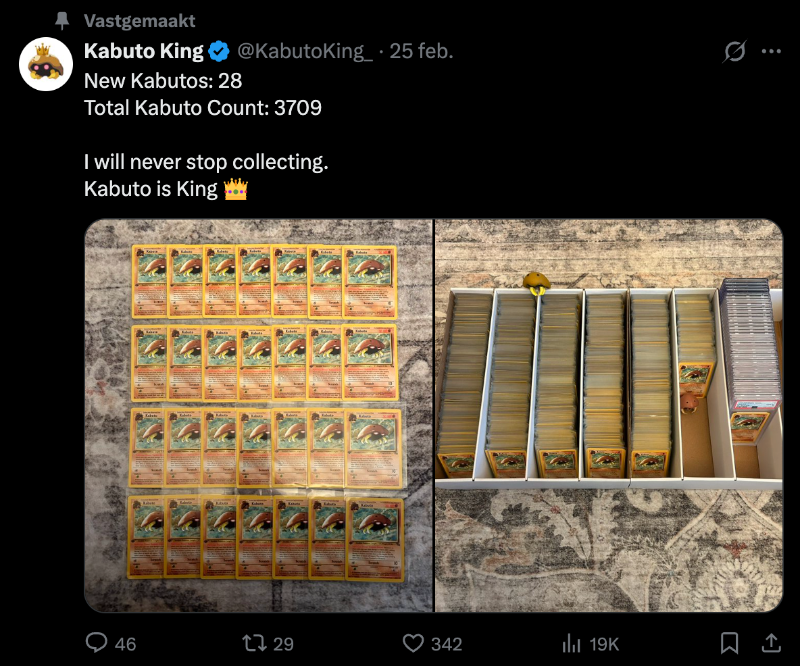Click the Kabuto profile avatar
Viewport: 800px width, 666px height.
(x=46, y=64)
